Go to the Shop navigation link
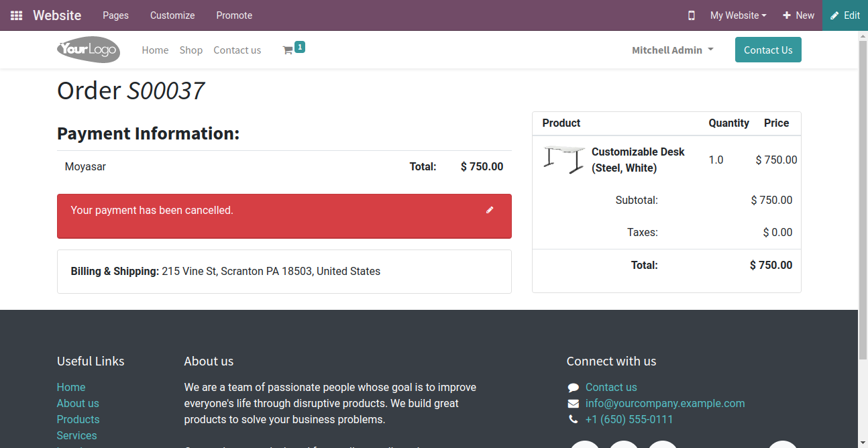Viewport: 868px width, 448px height. tap(191, 50)
